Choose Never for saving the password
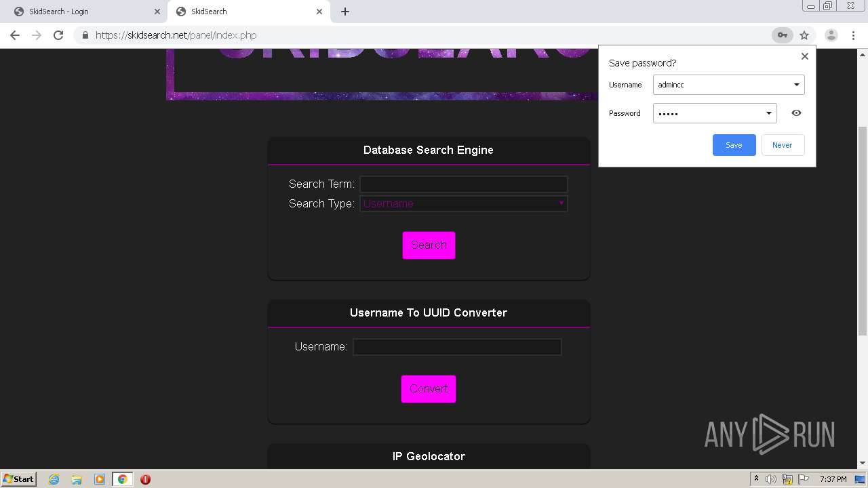868x488 pixels. coord(783,145)
